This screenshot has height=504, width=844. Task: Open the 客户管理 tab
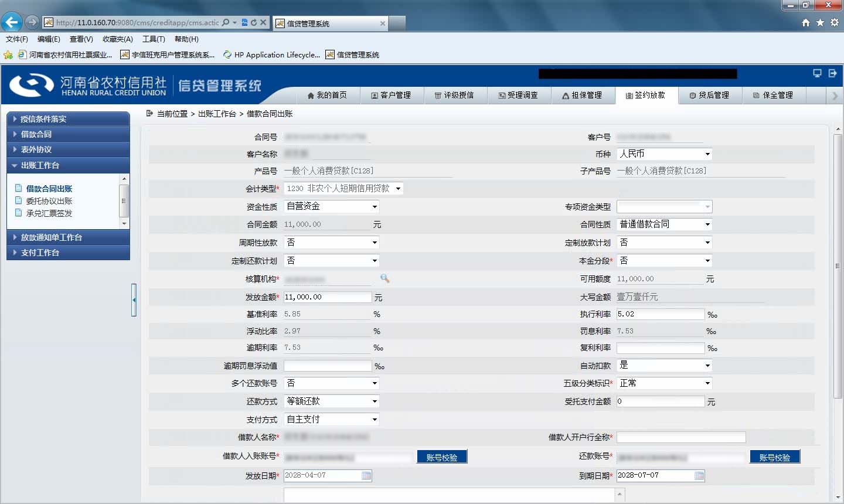391,95
